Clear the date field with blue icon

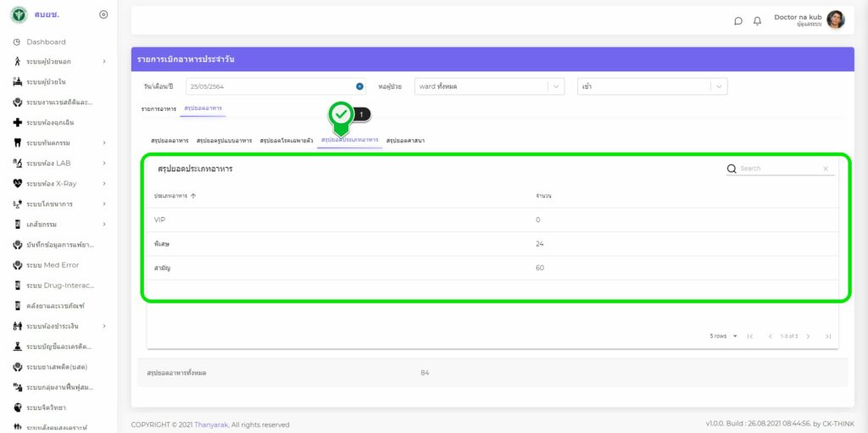(x=359, y=86)
